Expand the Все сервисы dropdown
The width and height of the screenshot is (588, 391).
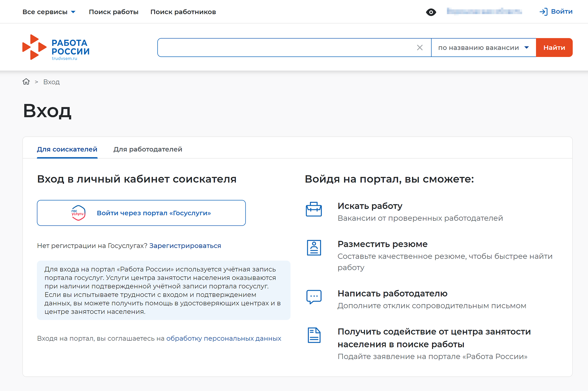49,12
